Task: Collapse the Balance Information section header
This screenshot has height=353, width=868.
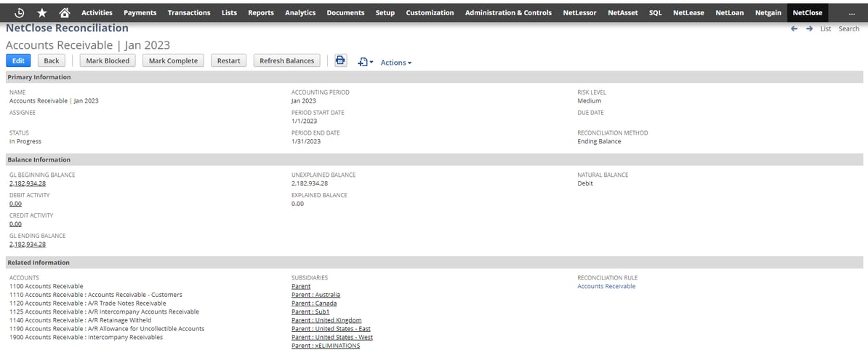Action: coord(434,159)
